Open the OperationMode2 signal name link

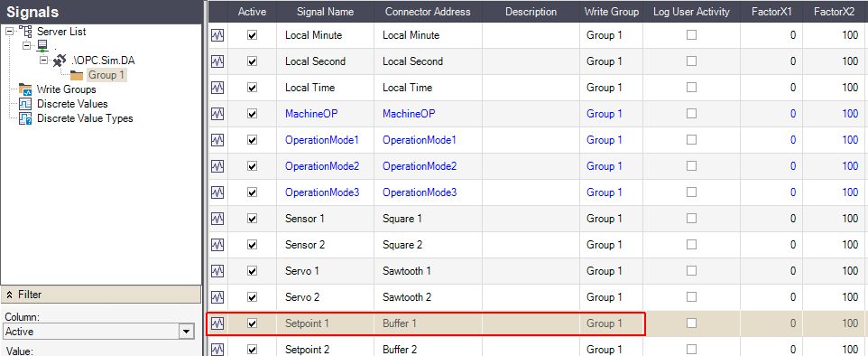tap(322, 166)
